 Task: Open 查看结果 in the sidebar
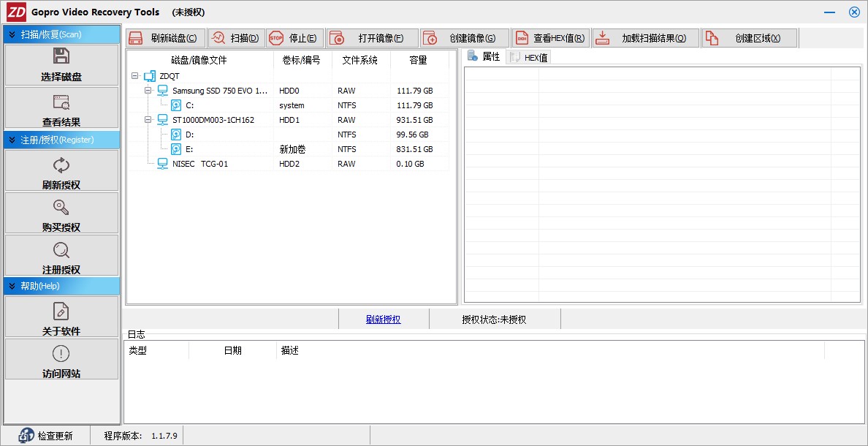pyautogui.click(x=61, y=108)
